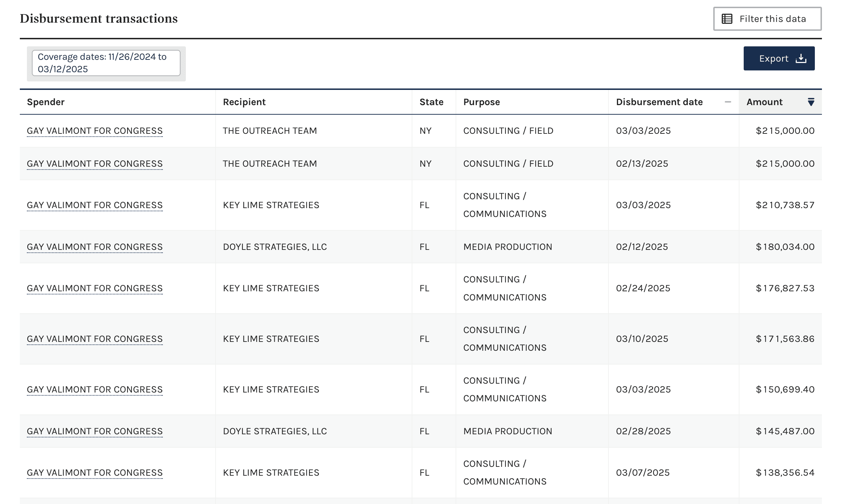Open spender link in $215,000.00 03/03/2025 row
This screenshot has height=504, width=846.
point(95,131)
